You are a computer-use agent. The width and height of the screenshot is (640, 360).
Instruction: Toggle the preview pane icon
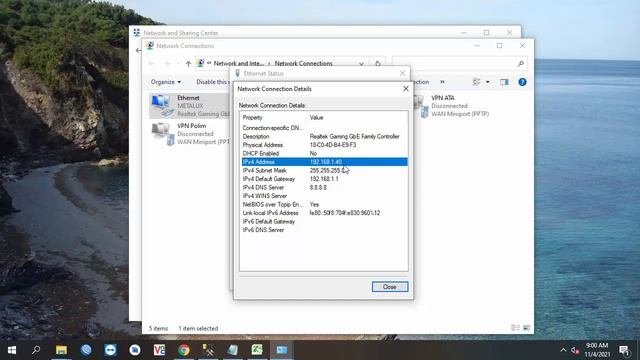click(x=504, y=82)
